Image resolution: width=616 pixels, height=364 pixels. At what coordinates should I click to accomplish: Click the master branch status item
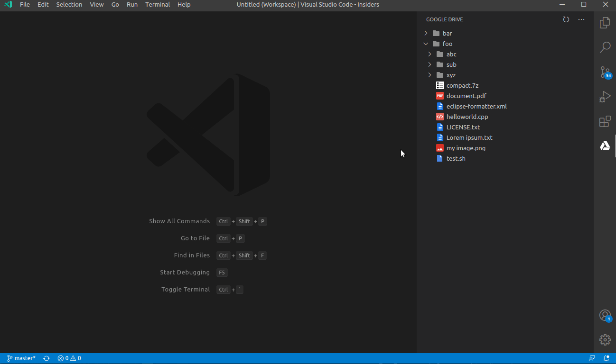21,358
